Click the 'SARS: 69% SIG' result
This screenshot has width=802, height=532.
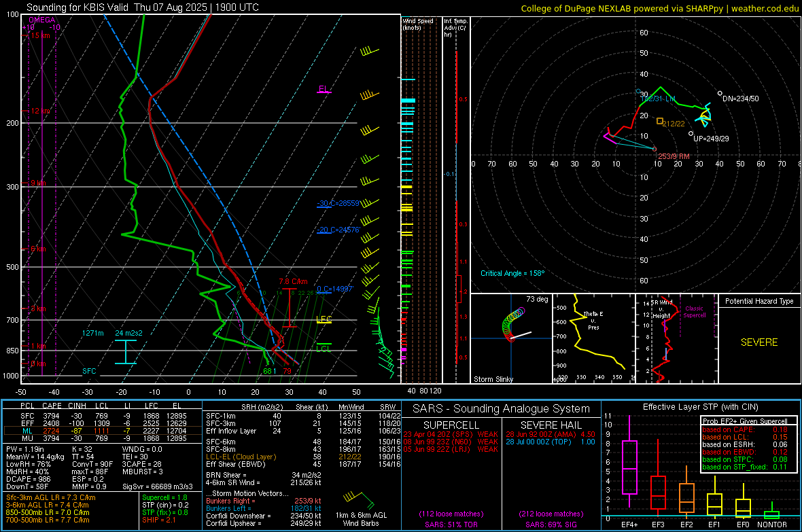551,525
